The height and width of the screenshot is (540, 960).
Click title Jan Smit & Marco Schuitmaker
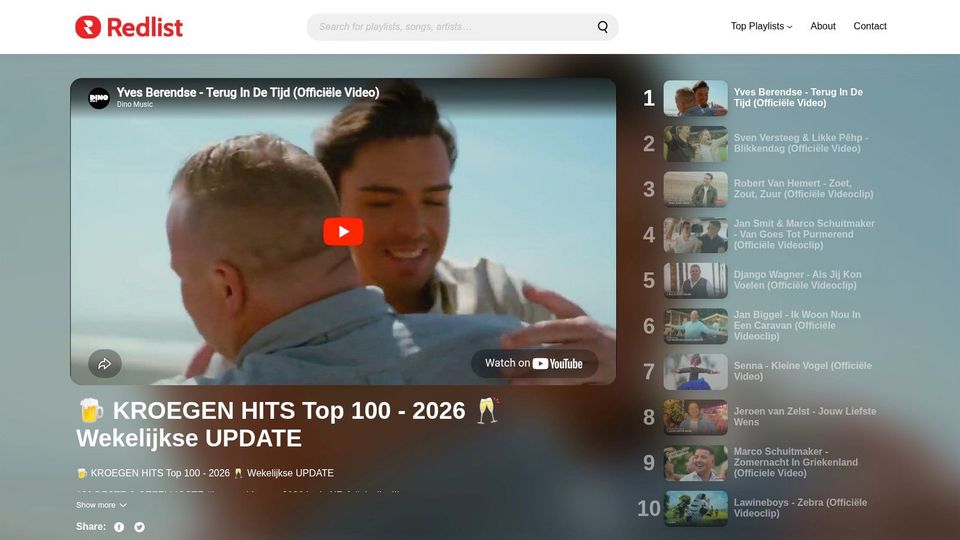coord(804,234)
